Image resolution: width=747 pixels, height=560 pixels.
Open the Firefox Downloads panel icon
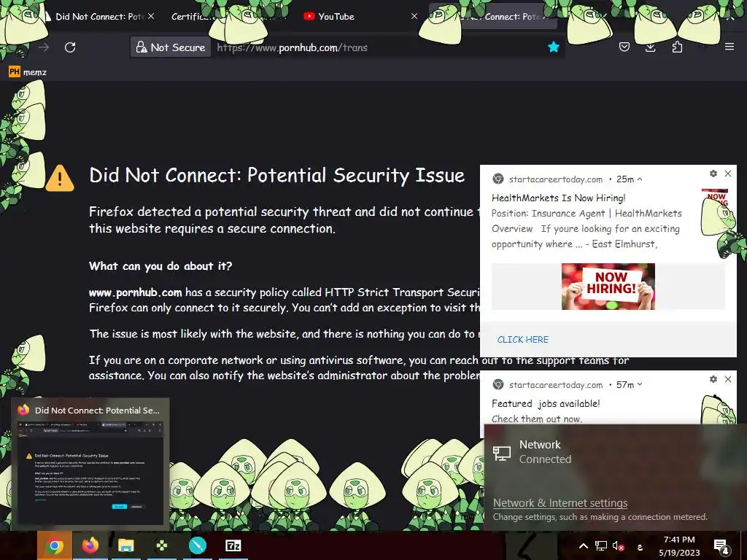click(x=650, y=47)
